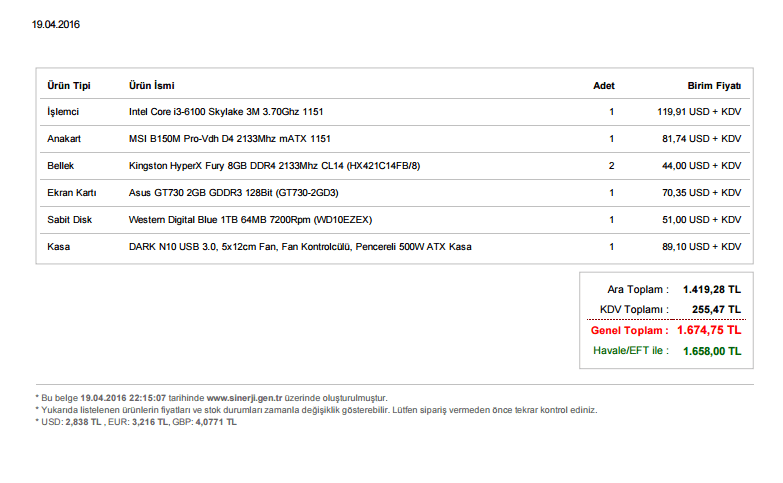Click the 'Ara Toplam :' label
The height and width of the screenshot is (483, 783).
pos(638,290)
